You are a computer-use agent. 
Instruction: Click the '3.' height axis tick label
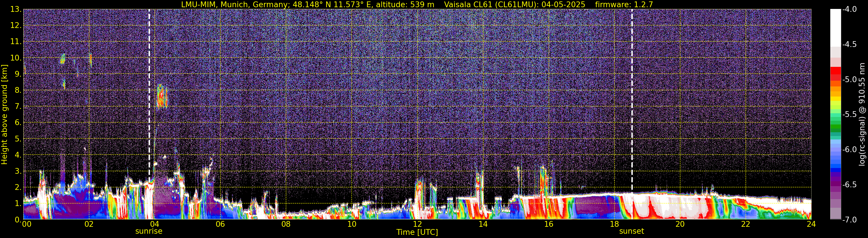[18, 171]
